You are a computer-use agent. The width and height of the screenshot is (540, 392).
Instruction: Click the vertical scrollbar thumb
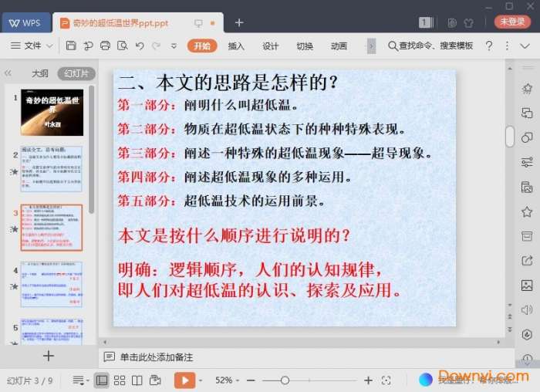pos(510,137)
